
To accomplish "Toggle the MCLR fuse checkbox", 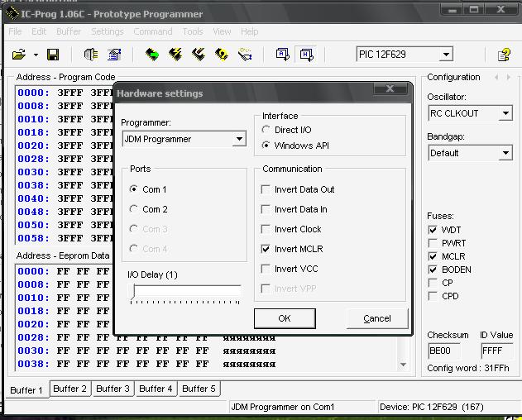I will 433,256.
